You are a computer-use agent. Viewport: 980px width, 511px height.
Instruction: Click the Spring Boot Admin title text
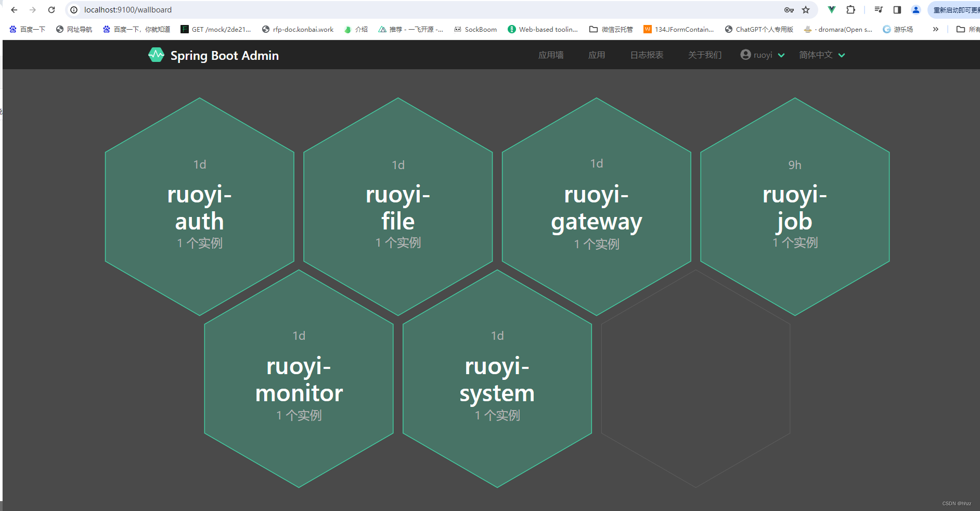click(x=225, y=55)
